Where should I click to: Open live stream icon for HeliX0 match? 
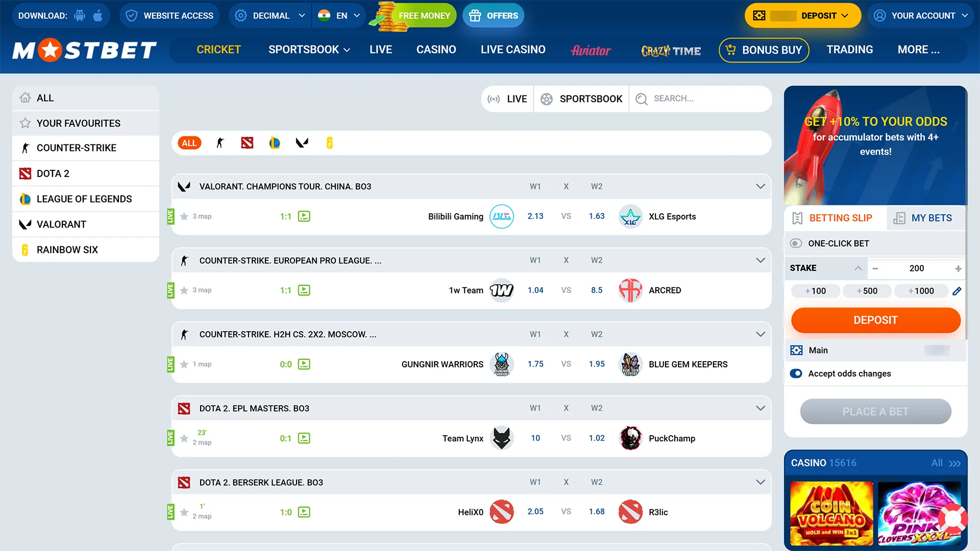coord(304,512)
